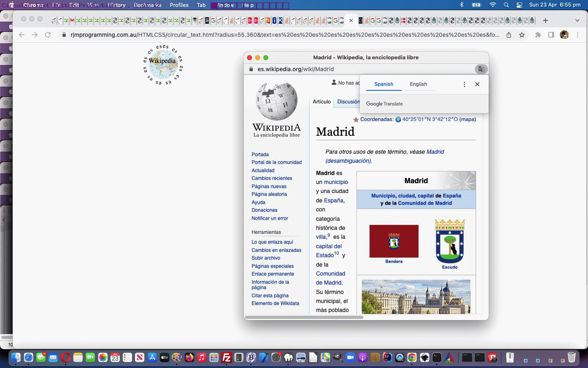Open Terminal from the Dock
Viewport: 588px width, 368px height.
click(437, 358)
